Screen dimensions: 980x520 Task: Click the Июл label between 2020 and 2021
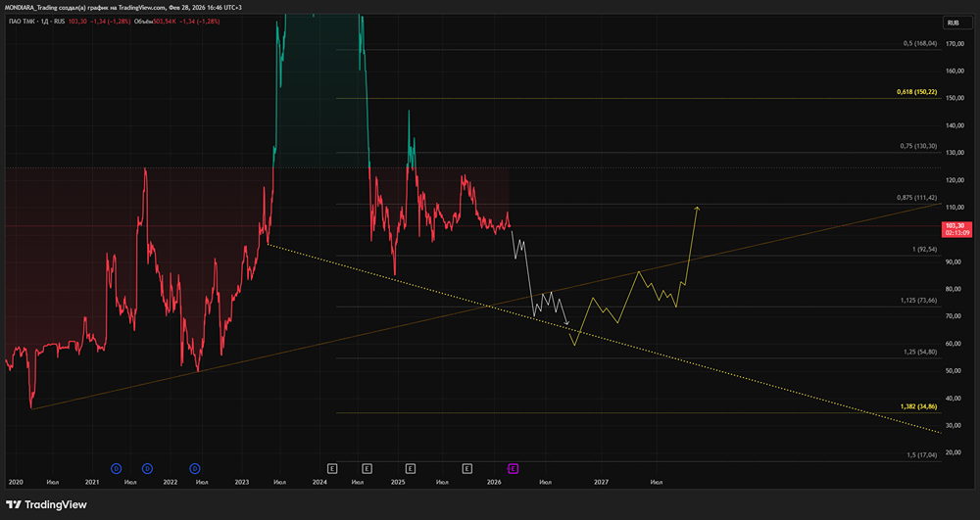pos(52,482)
